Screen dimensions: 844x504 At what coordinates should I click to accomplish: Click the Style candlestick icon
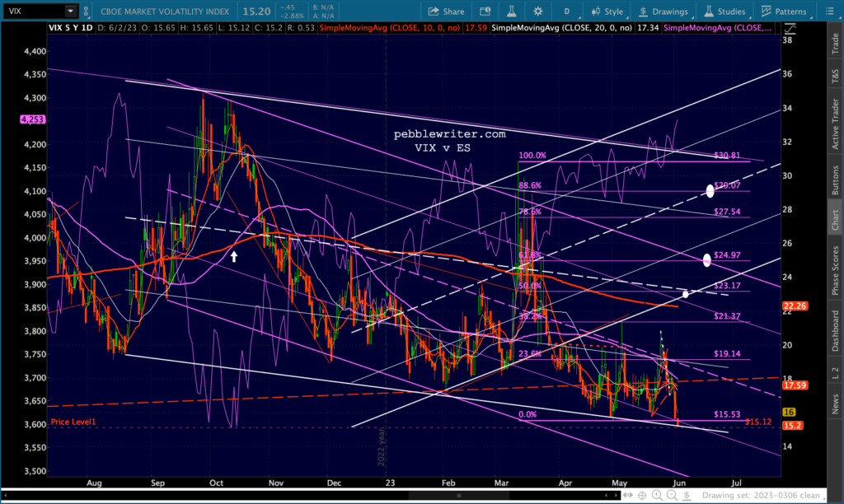click(x=595, y=12)
